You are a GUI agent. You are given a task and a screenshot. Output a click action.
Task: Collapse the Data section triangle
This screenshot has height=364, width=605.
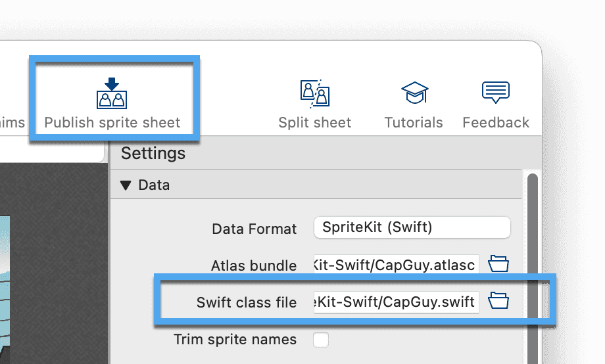(x=126, y=185)
